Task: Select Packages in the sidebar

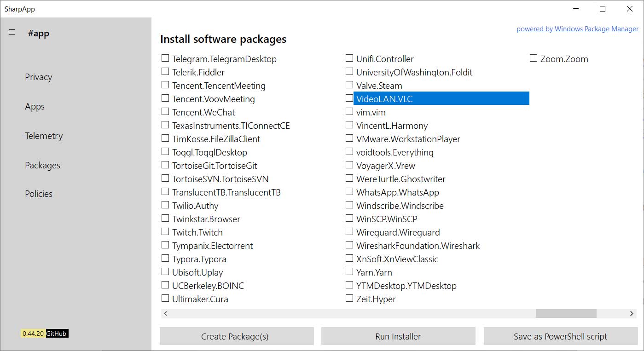Action: (x=42, y=166)
